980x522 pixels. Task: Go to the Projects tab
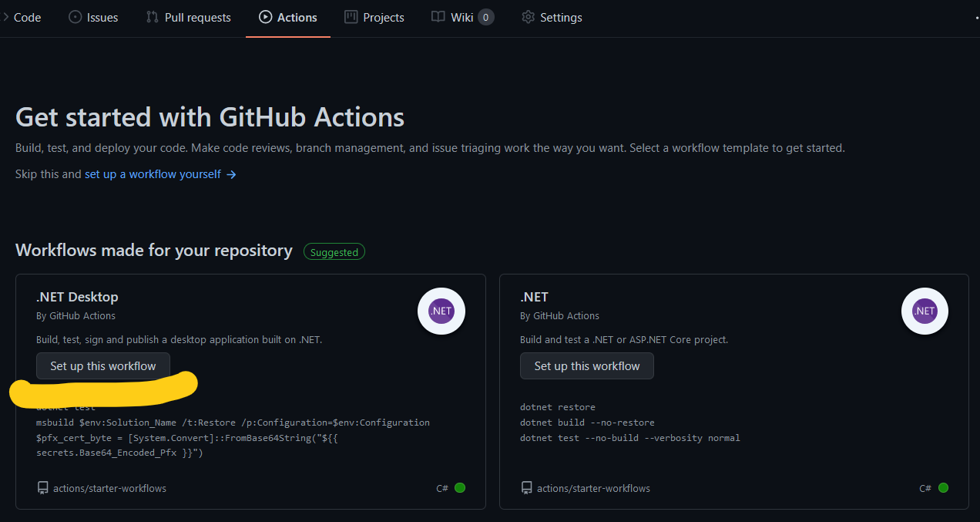point(374,17)
